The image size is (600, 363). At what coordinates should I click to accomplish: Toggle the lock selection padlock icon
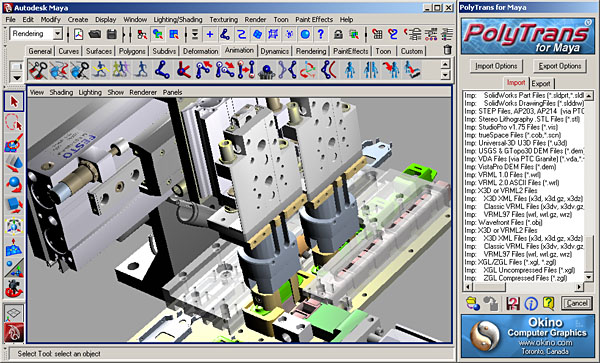338,34
